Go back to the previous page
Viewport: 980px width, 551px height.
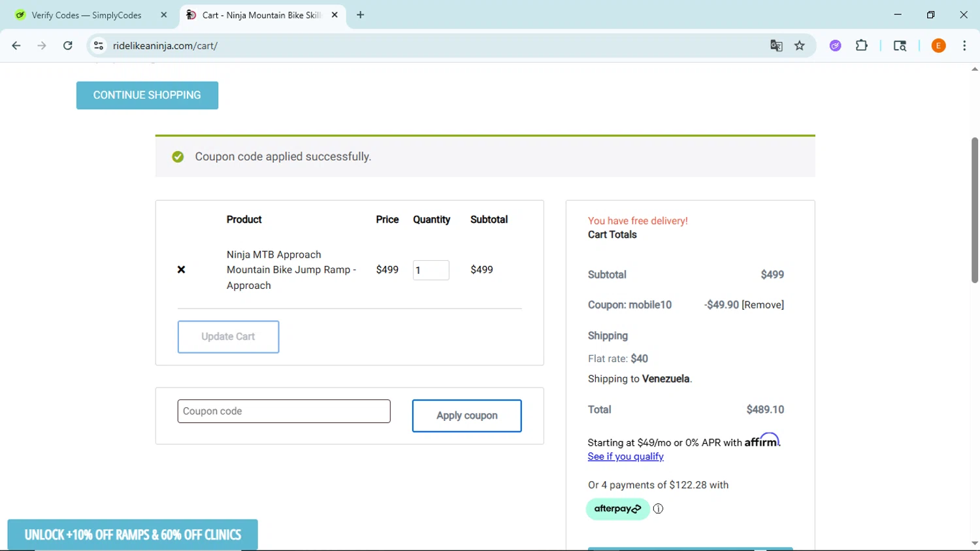tap(16, 46)
